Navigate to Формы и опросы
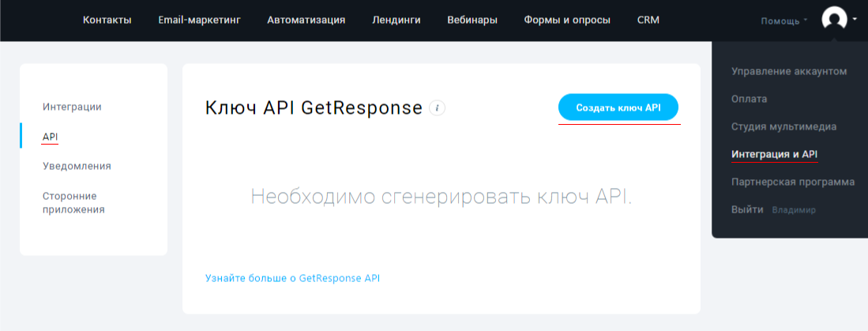Viewport: 868px width, 331px height. point(567,21)
